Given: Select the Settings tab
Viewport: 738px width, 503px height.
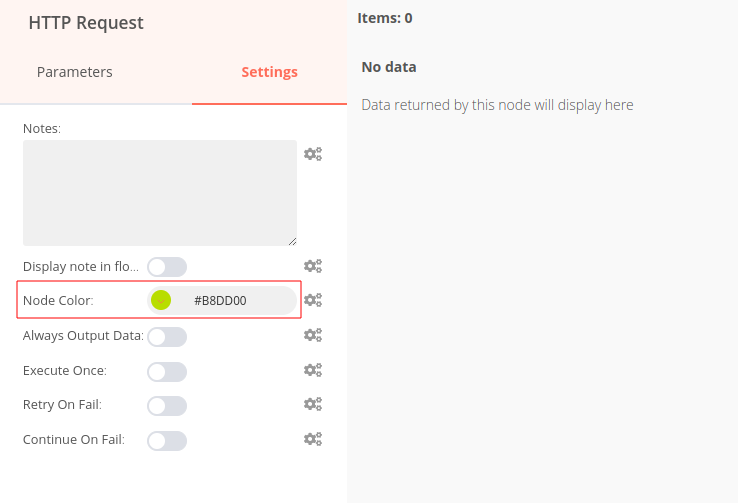Looking at the screenshot, I should coord(269,72).
